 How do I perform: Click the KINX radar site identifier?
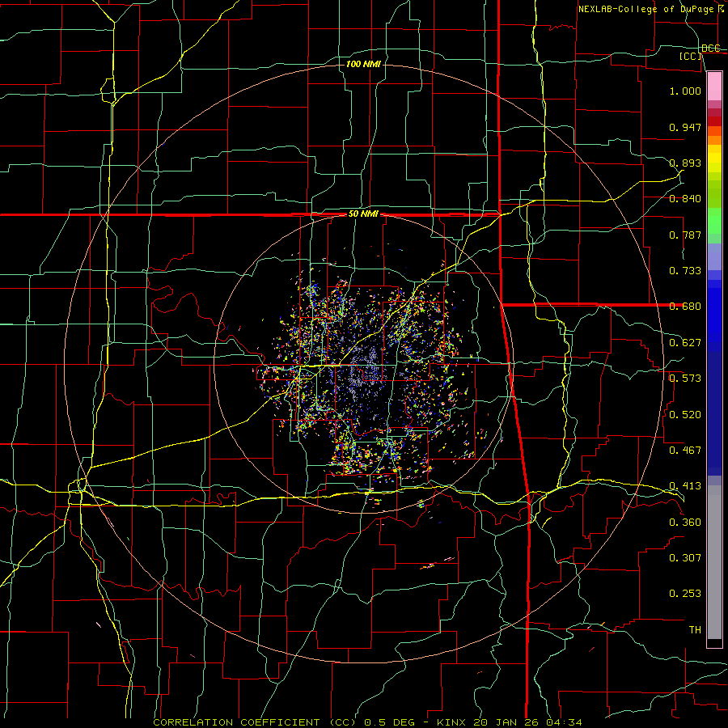[451, 722]
